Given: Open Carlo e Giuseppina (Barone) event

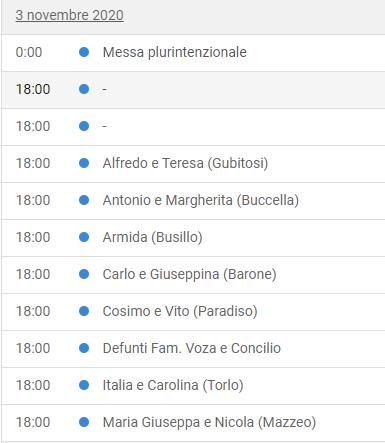Looking at the screenshot, I should click(x=189, y=274).
